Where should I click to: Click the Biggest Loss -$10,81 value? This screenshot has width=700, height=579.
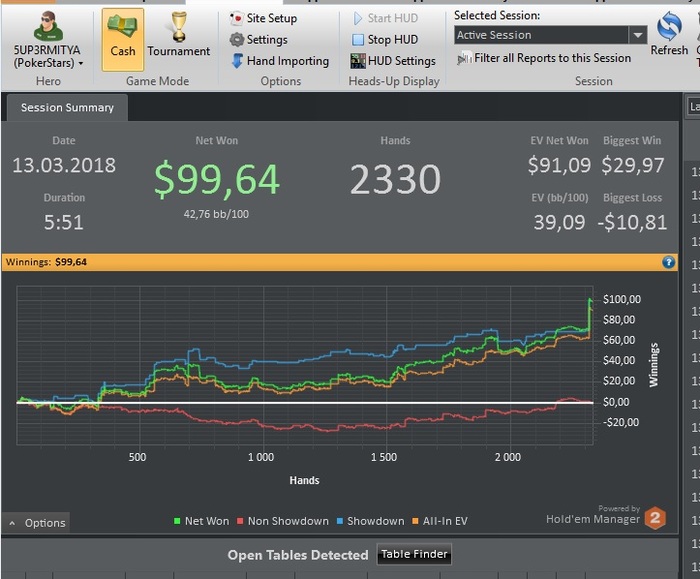[x=633, y=222]
